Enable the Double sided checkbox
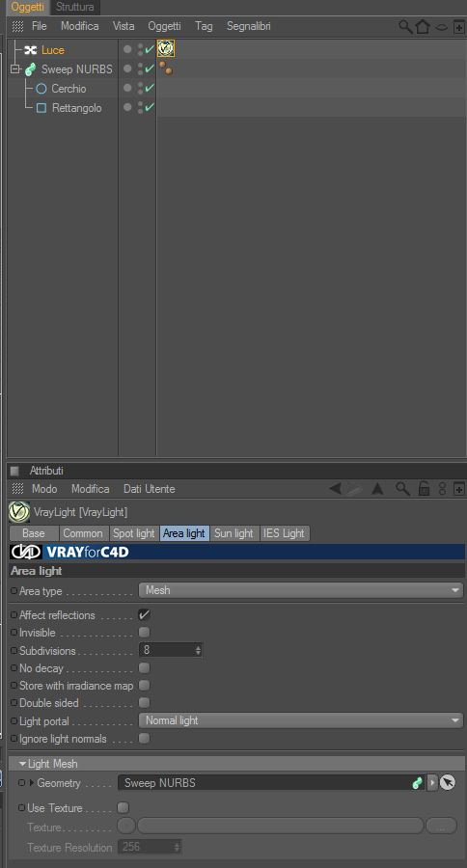 [144, 703]
